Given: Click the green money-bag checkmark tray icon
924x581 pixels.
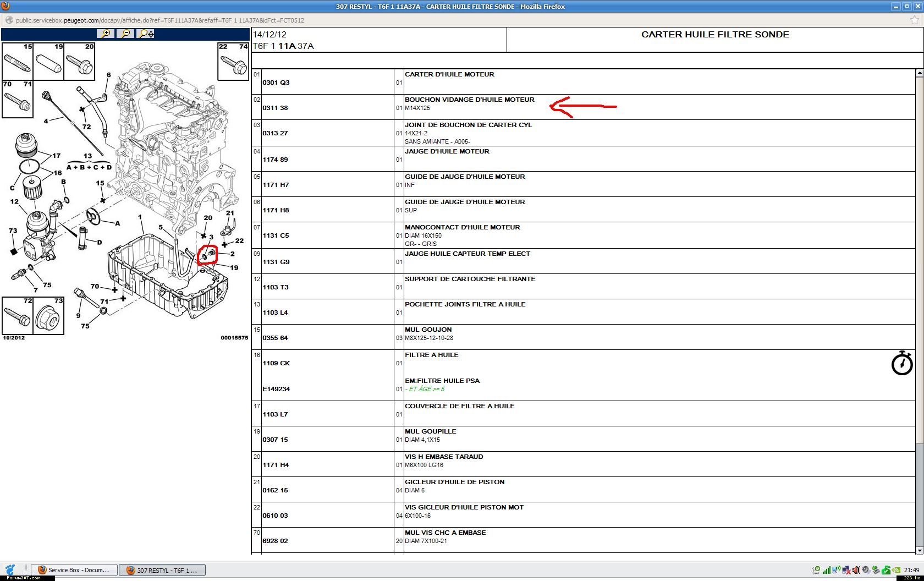Looking at the screenshot, I should click(x=886, y=570).
